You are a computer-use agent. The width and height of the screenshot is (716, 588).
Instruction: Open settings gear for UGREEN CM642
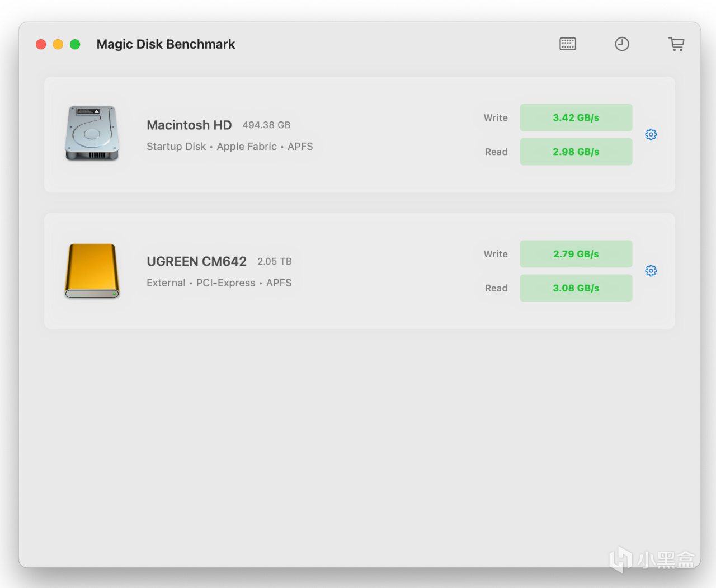tap(651, 271)
